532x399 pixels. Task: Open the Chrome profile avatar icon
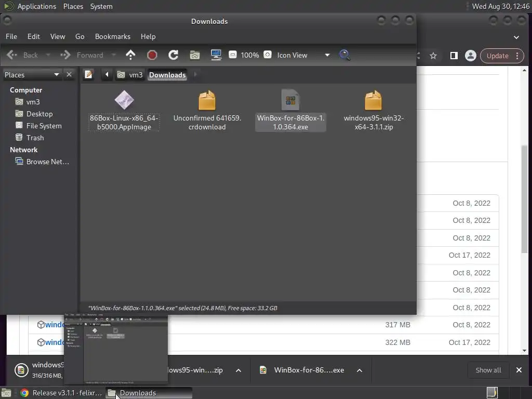pyautogui.click(x=471, y=56)
